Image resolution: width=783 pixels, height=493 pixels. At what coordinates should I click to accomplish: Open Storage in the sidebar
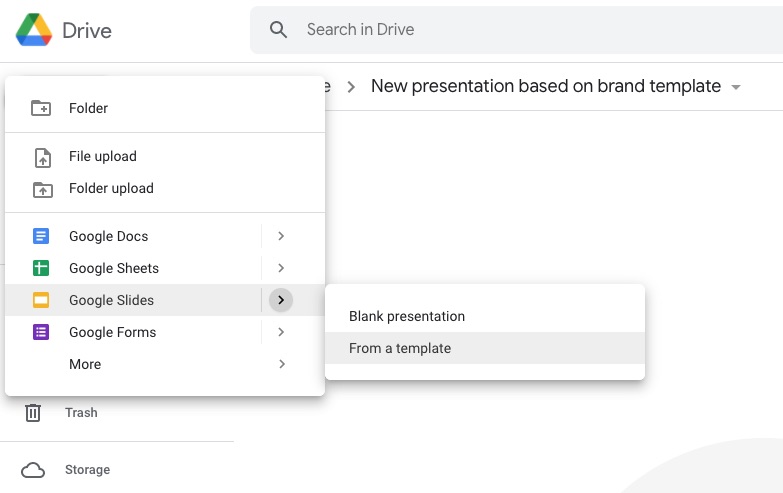coord(87,470)
